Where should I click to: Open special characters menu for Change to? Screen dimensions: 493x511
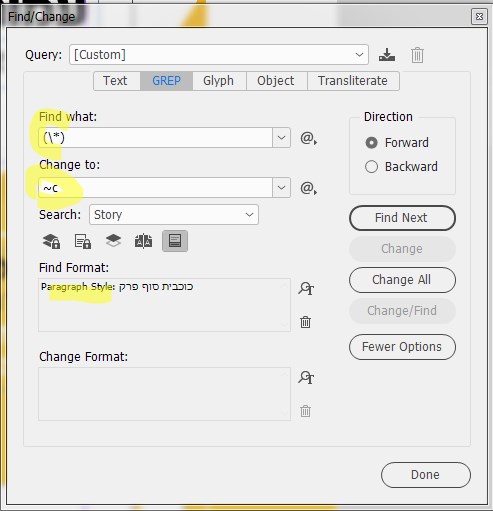pos(308,188)
